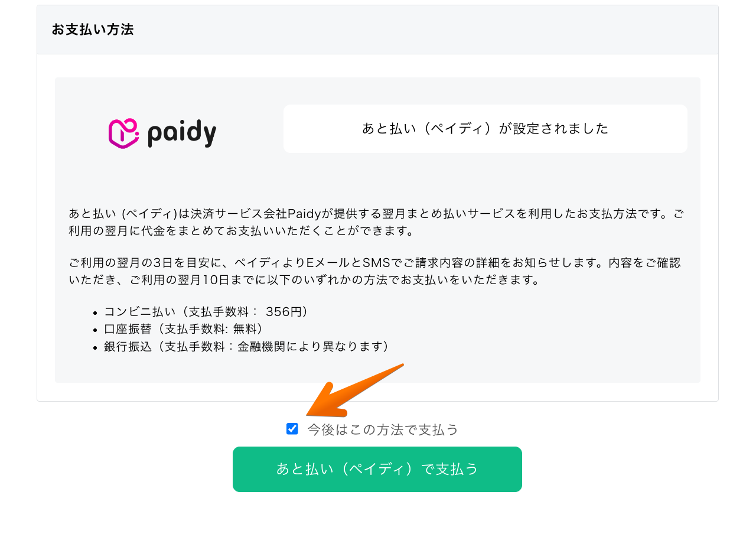This screenshot has height=534, width=756.
Task: Click the 口座振替 fee list item
Action: pos(184,329)
